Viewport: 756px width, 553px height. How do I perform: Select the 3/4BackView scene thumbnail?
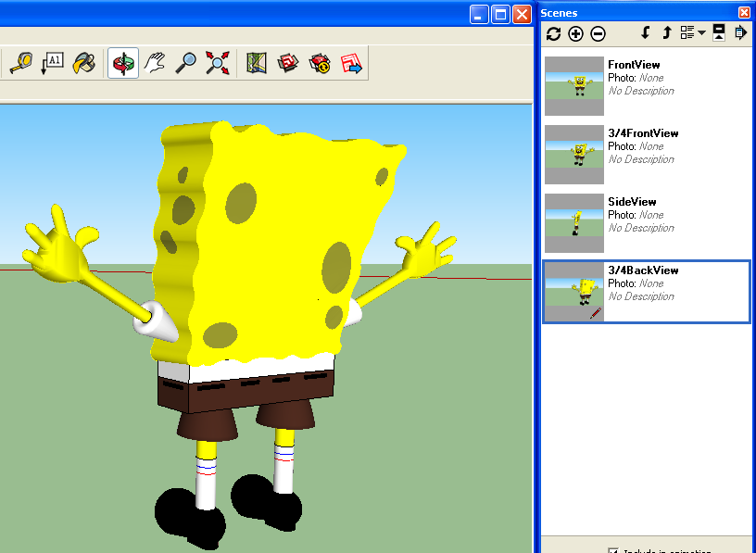point(574,291)
